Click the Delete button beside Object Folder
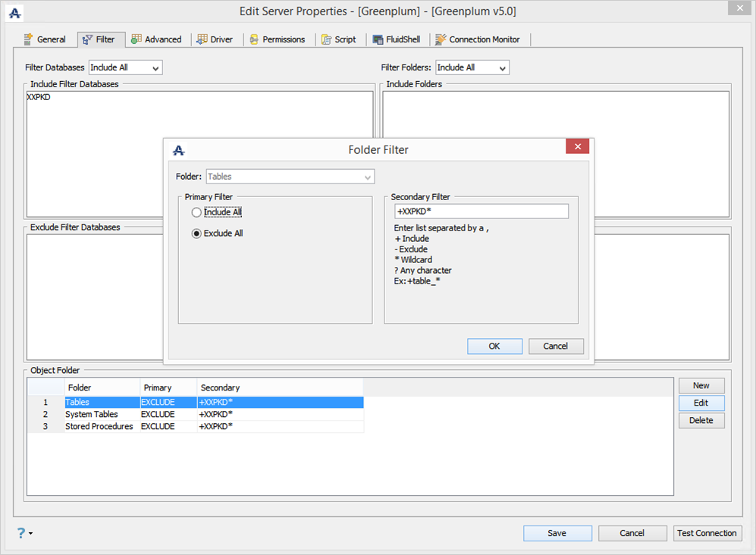Screen dimensions: 756x555 click(x=701, y=420)
